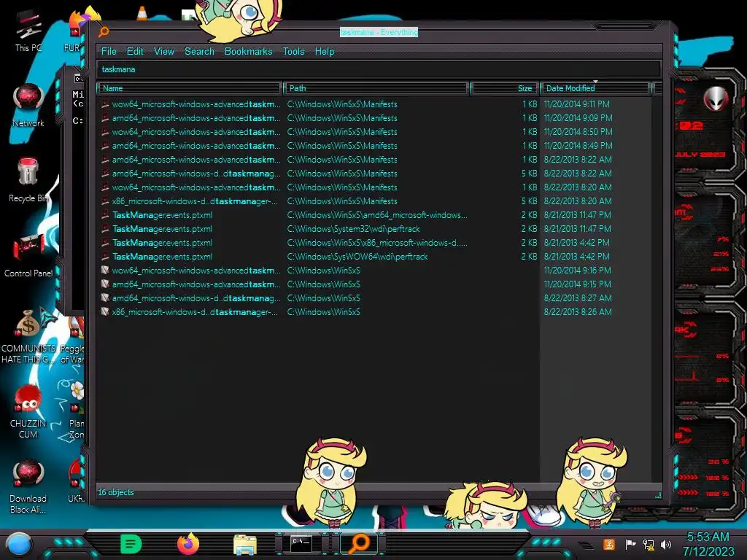The width and height of the screenshot is (747, 560).
Task: Open the Action Center flag tray icon
Action: [630, 544]
